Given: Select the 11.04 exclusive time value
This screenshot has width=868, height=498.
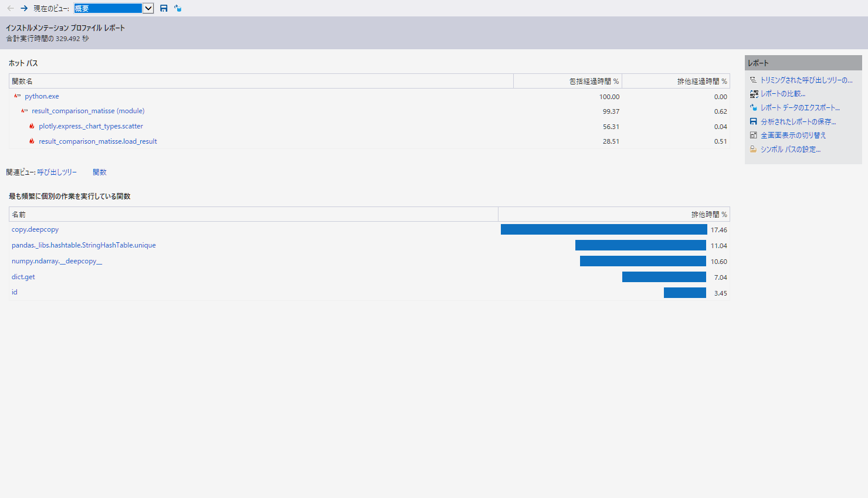Looking at the screenshot, I should 719,246.
